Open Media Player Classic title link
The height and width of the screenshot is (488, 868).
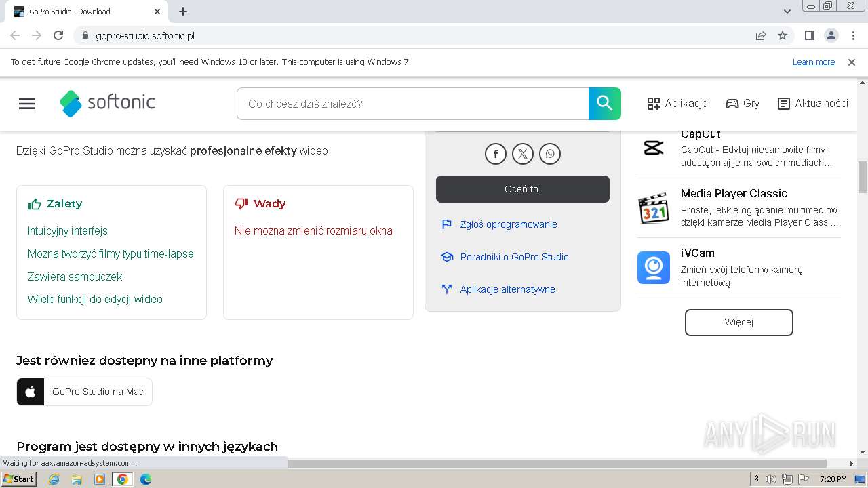(x=734, y=193)
